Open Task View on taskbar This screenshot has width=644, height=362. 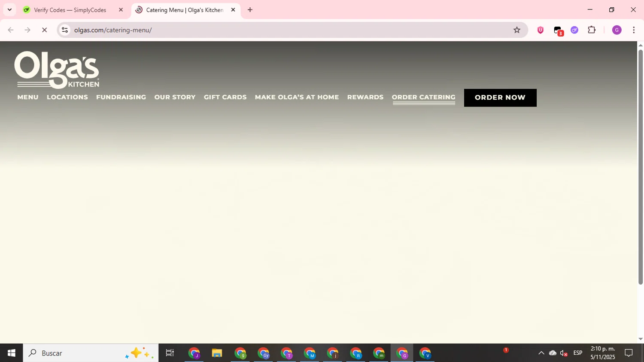point(170,353)
